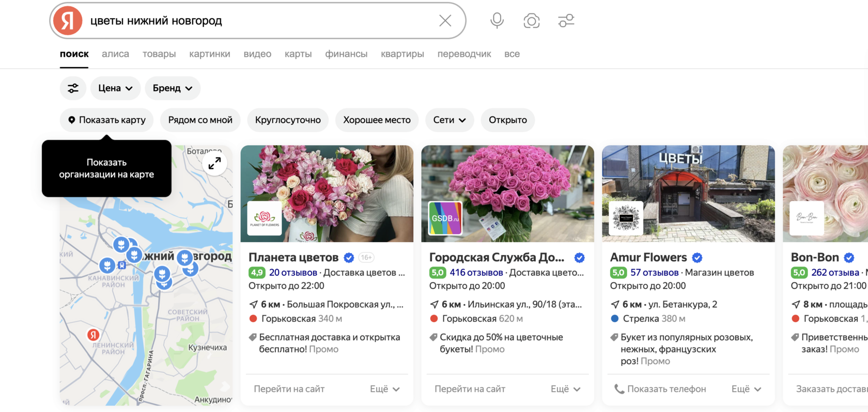The height and width of the screenshot is (412, 868).
Task: Click the Букет из популярных розовых promo
Action: click(687, 349)
